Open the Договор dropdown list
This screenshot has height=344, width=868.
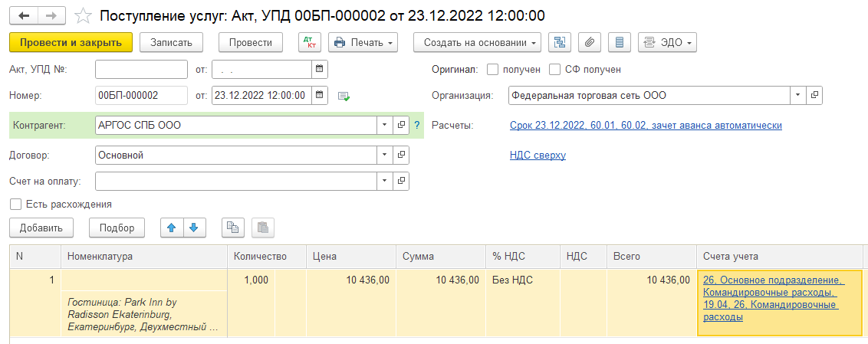point(385,155)
